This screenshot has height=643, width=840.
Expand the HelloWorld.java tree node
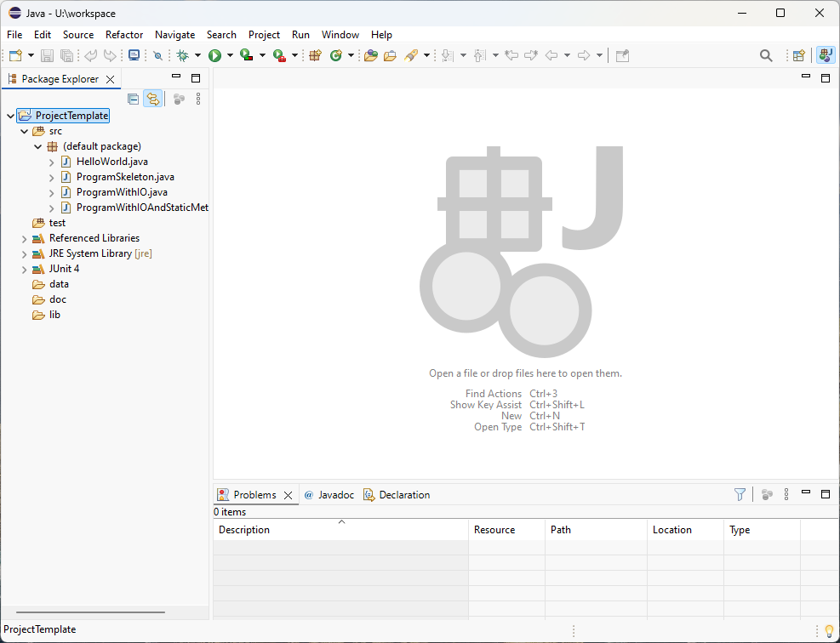pyautogui.click(x=52, y=162)
